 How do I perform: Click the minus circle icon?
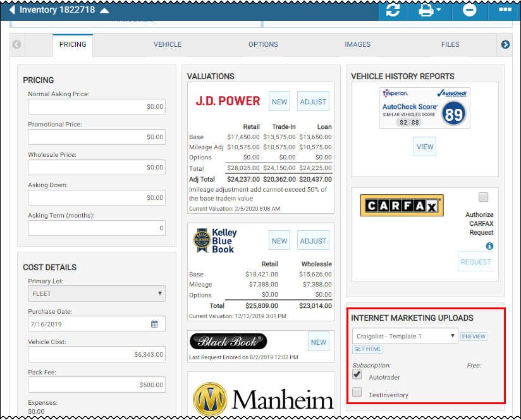469,10
